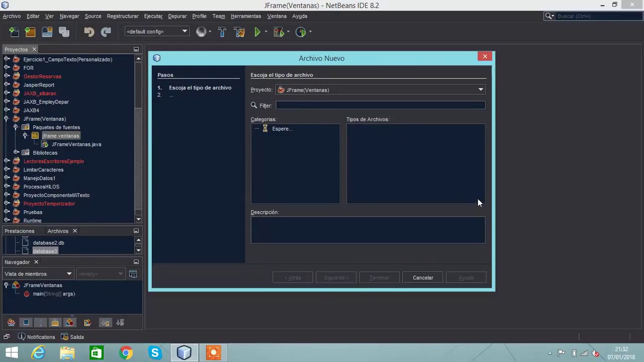
Task: Click the Undo arrow icon
Action: coord(89,32)
